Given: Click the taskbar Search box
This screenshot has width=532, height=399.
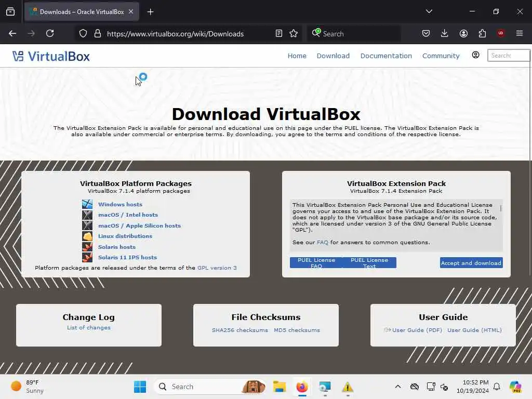Looking at the screenshot, I should [210, 387].
